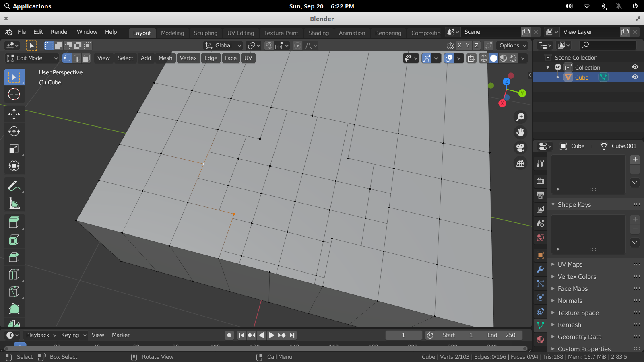Set a value in the End frame field
This screenshot has height=362, width=644.
pyautogui.click(x=502, y=335)
